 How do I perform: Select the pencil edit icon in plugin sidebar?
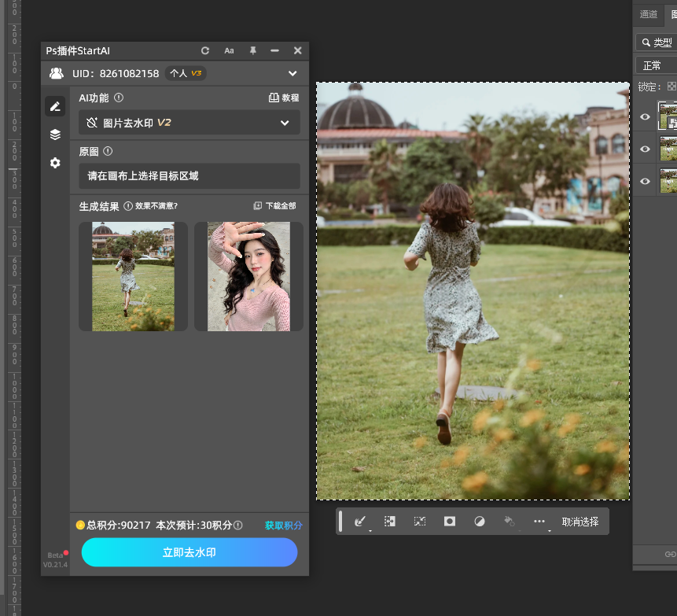coord(55,106)
